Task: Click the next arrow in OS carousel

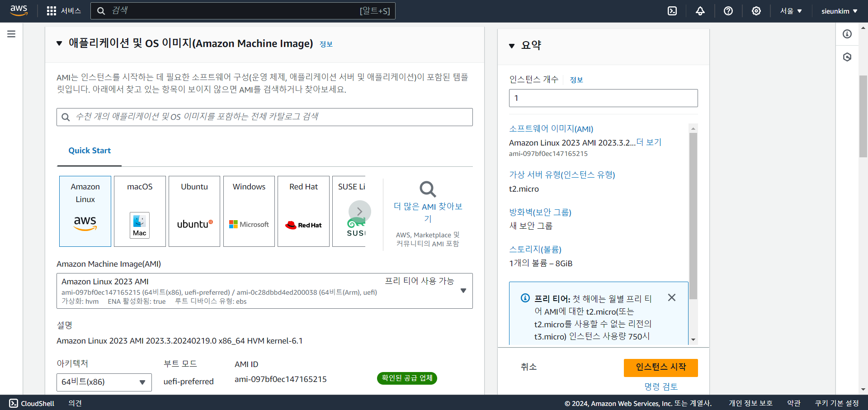Action: coord(359,212)
